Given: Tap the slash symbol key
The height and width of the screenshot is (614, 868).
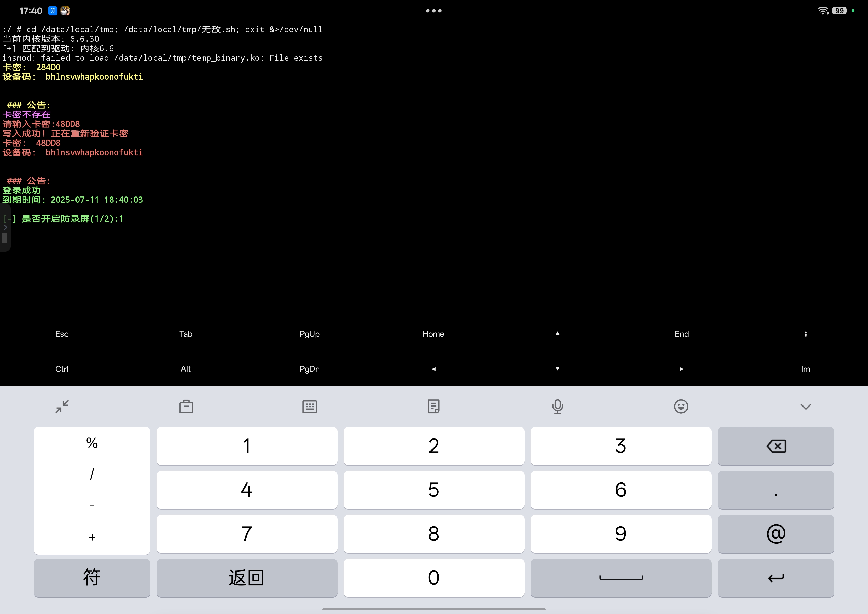Looking at the screenshot, I should [x=92, y=474].
